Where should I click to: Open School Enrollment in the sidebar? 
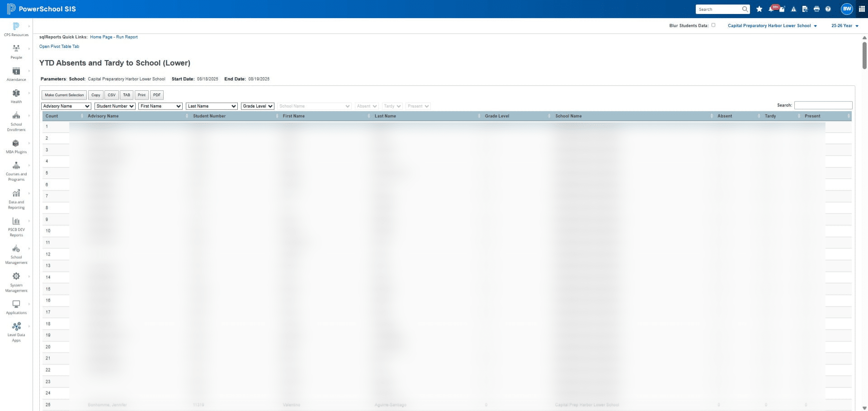(16, 121)
